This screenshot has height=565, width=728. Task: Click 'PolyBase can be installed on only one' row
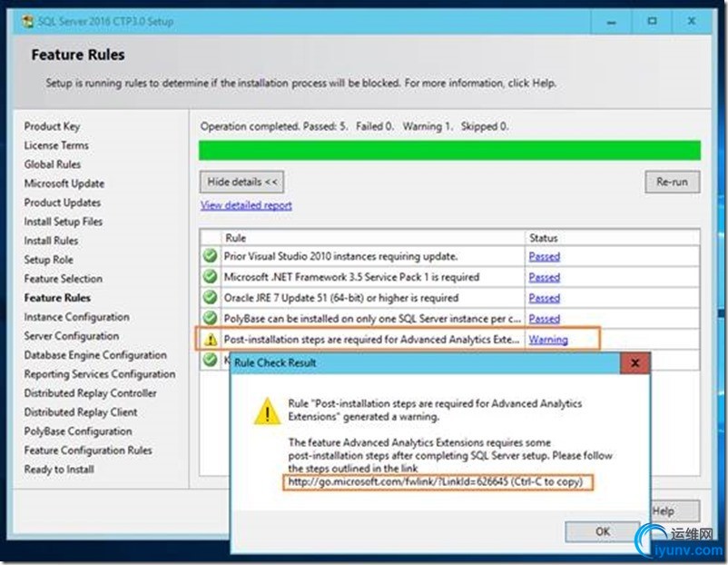pyautogui.click(x=449, y=319)
